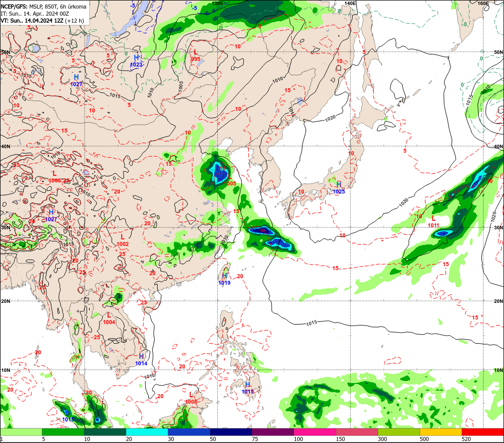Click the left-side 30N latitude label

pyautogui.click(x=6, y=228)
